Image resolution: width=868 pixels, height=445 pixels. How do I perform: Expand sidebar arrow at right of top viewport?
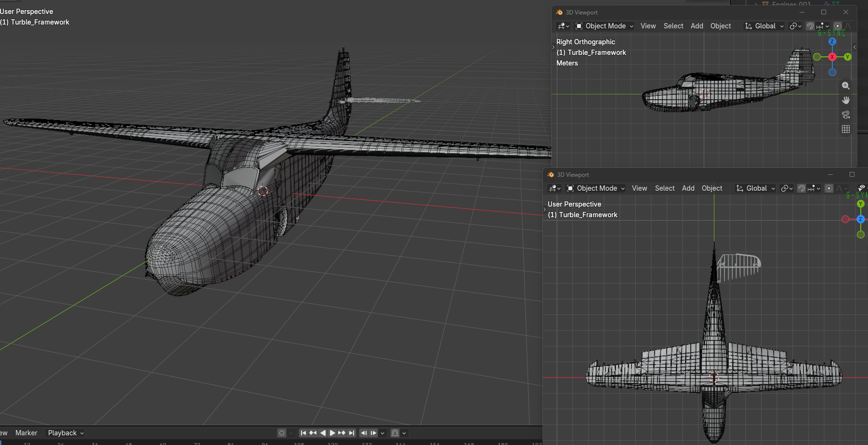[x=855, y=47]
